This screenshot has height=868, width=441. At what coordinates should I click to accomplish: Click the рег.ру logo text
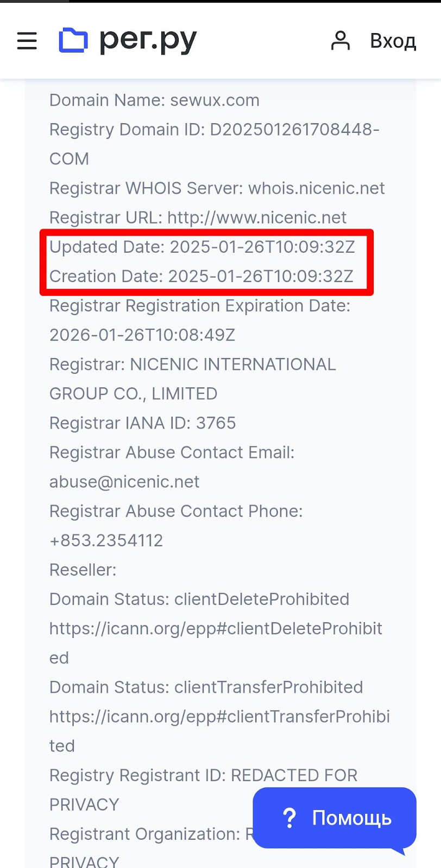point(148,41)
